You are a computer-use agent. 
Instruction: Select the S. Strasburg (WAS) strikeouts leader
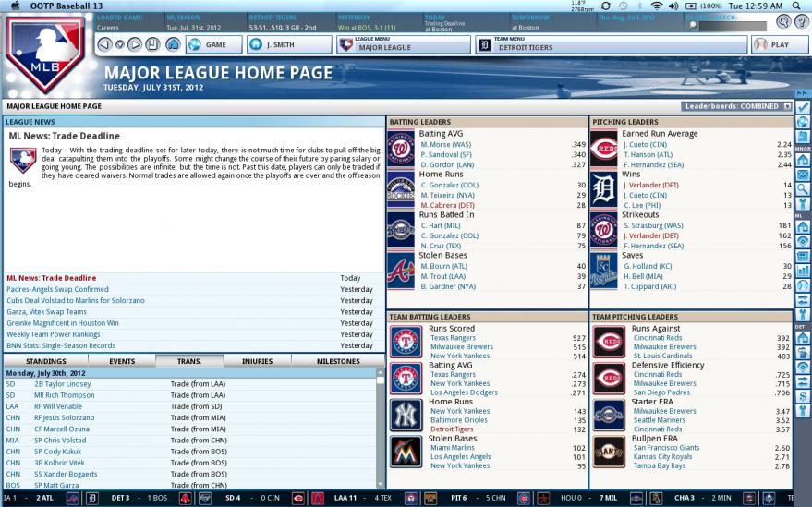point(653,225)
